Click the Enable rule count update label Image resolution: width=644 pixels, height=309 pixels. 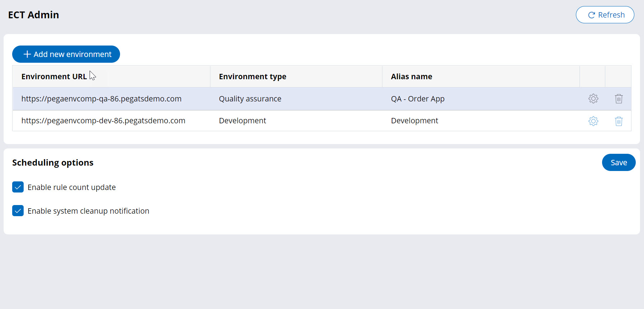72,187
